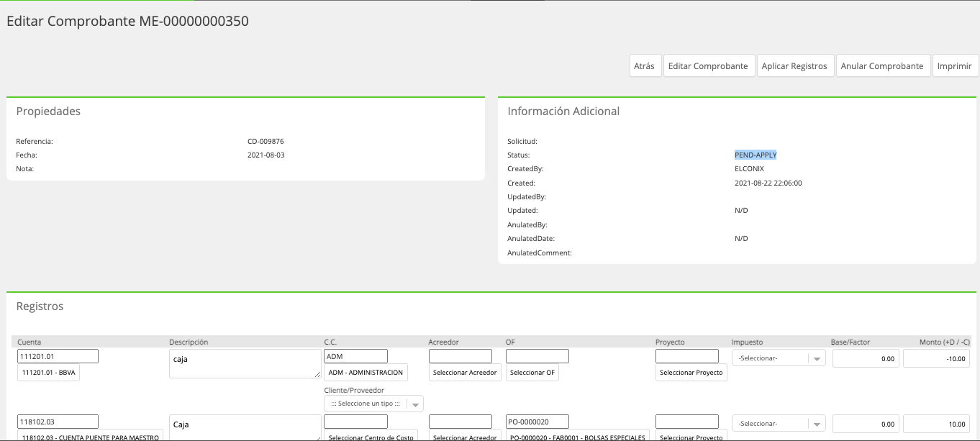Click the "PO-0000020 - FAB0001 - BOLSAS ESPECIALES" button
980x441 pixels.
578,436
